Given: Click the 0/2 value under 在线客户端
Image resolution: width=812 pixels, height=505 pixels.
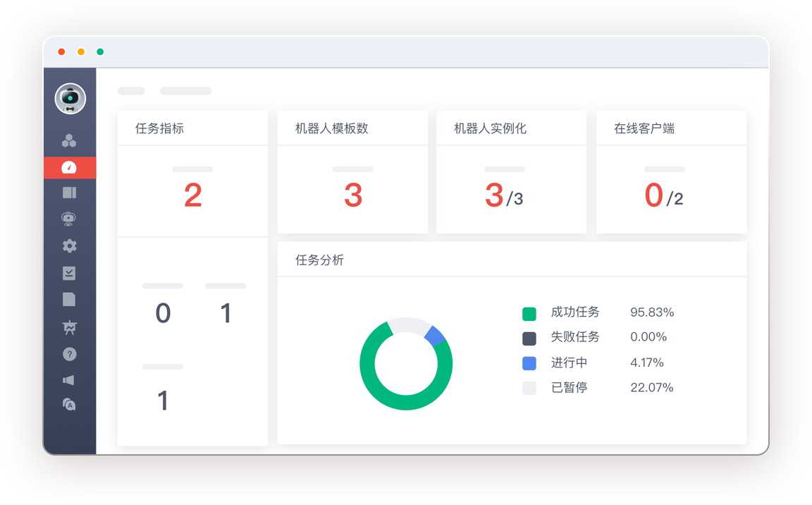Looking at the screenshot, I should 664,195.
